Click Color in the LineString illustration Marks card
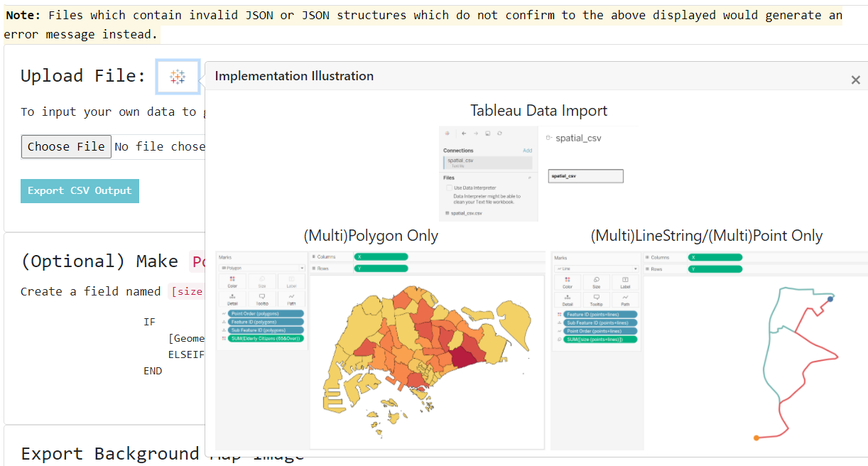868x466 pixels. tap(568, 283)
